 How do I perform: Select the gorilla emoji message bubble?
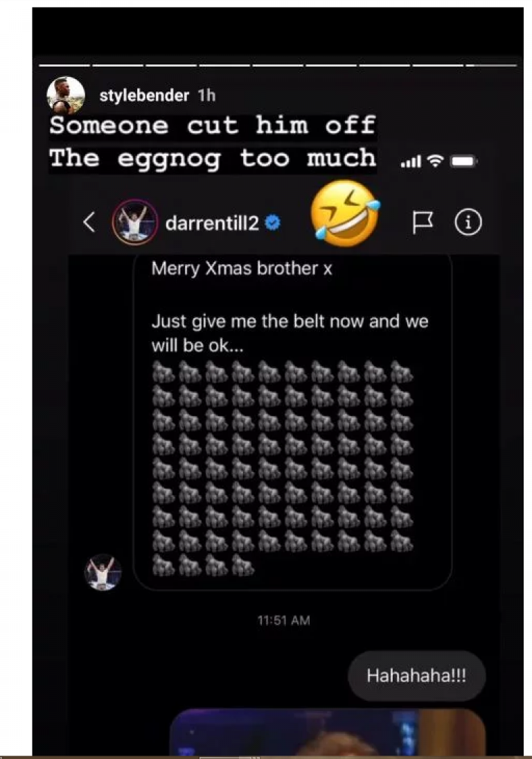point(292,420)
